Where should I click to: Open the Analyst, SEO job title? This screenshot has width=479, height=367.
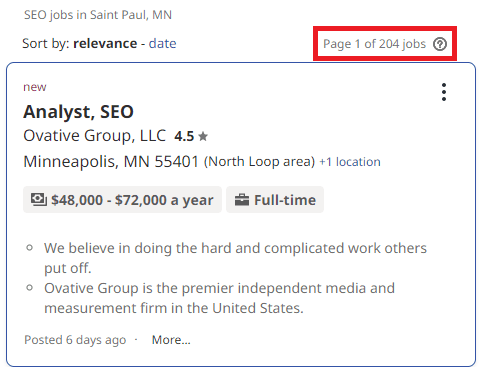click(78, 112)
